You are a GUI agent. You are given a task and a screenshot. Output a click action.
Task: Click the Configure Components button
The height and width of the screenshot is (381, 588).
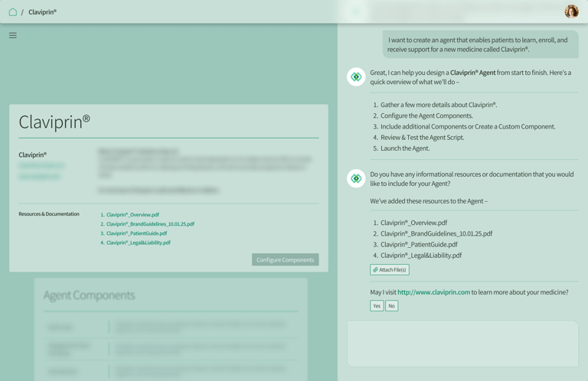[x=286, y=259]
